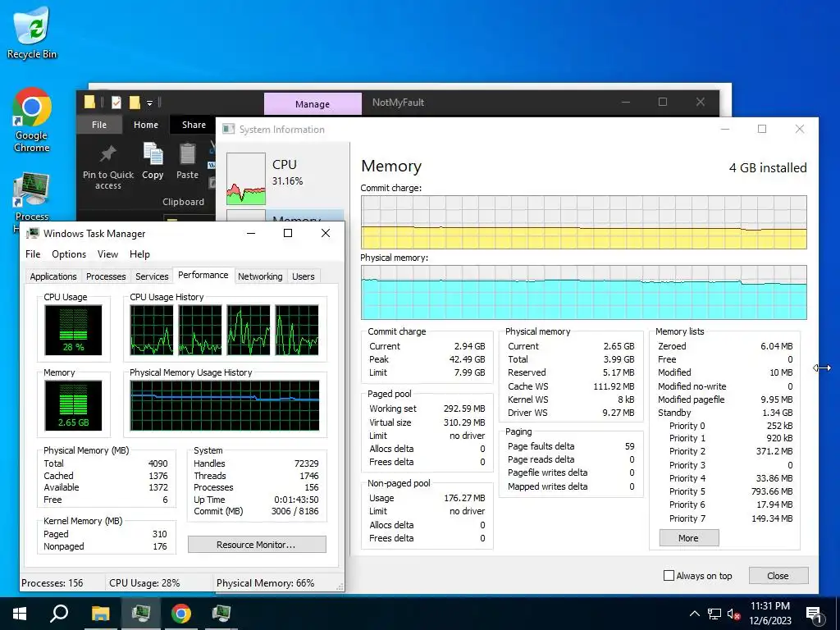Click the More button under Memory lists

tap(689, 538)
